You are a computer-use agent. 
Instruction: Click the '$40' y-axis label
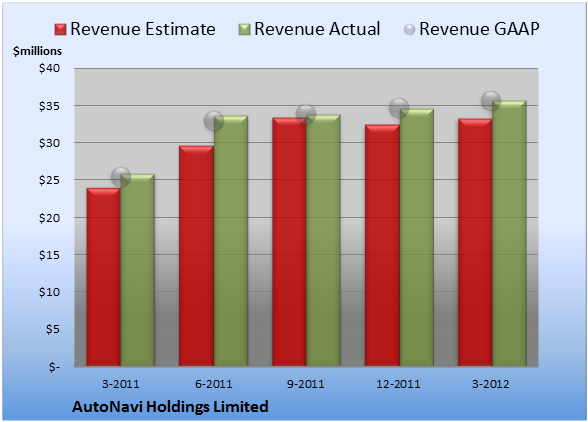(50, 68)
